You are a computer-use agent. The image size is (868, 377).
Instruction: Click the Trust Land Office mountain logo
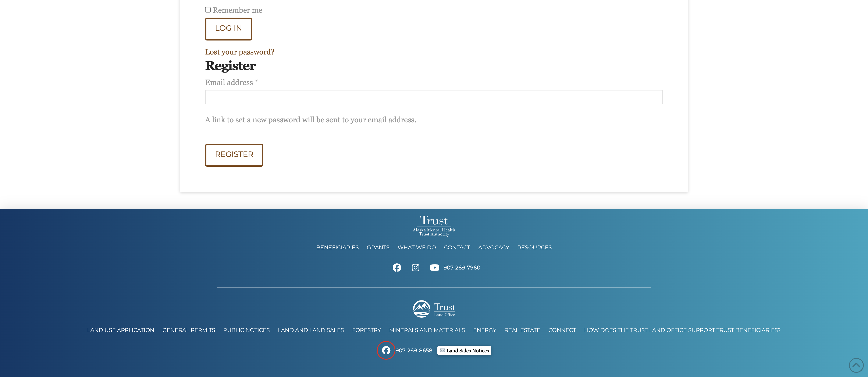pos(421,309)
